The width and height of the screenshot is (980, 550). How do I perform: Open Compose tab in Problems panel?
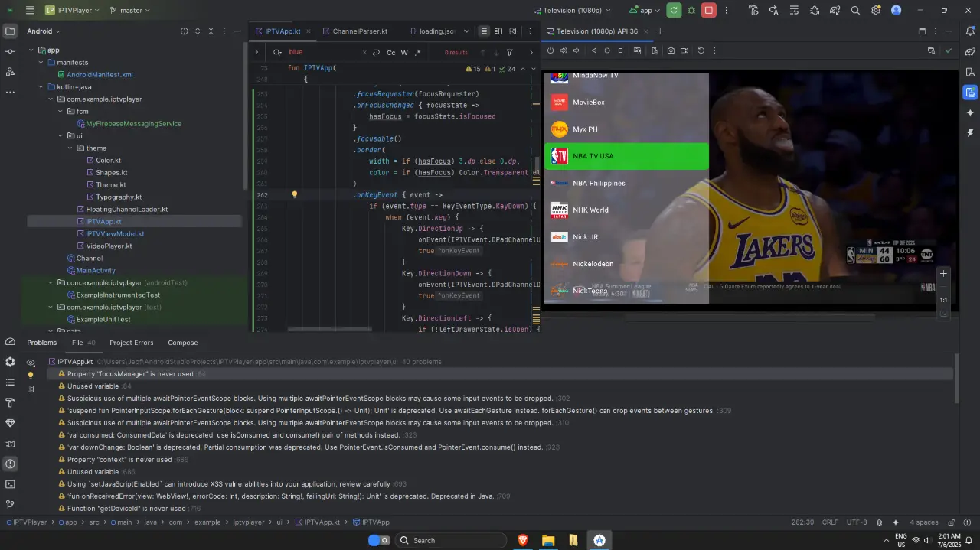coord(183,343)
